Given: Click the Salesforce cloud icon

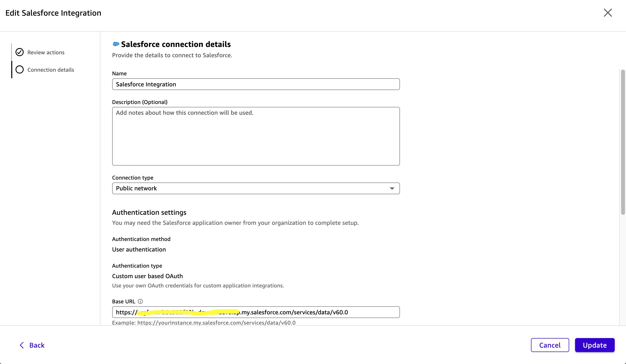Looking at the screenshot, I should [x=116, y=44].
